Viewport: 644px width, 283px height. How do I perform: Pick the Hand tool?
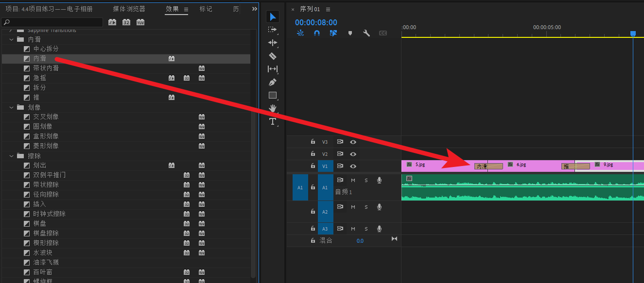point(273,108)
